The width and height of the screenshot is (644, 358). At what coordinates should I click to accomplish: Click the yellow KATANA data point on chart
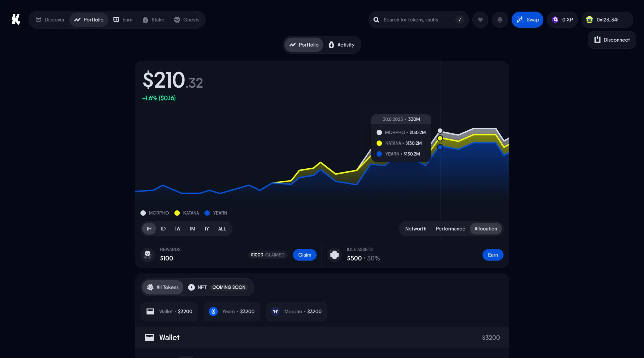(440, 138)
